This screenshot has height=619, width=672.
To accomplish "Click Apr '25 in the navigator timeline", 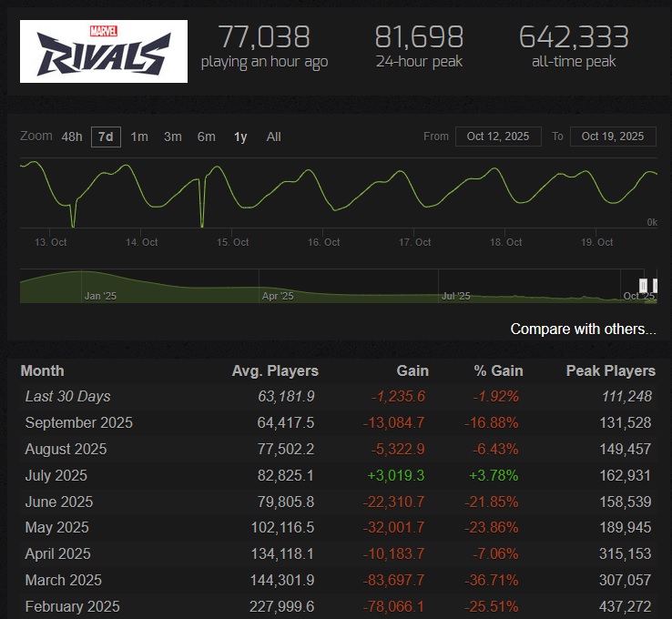I will pyautogui.click(x=278, y=296).
